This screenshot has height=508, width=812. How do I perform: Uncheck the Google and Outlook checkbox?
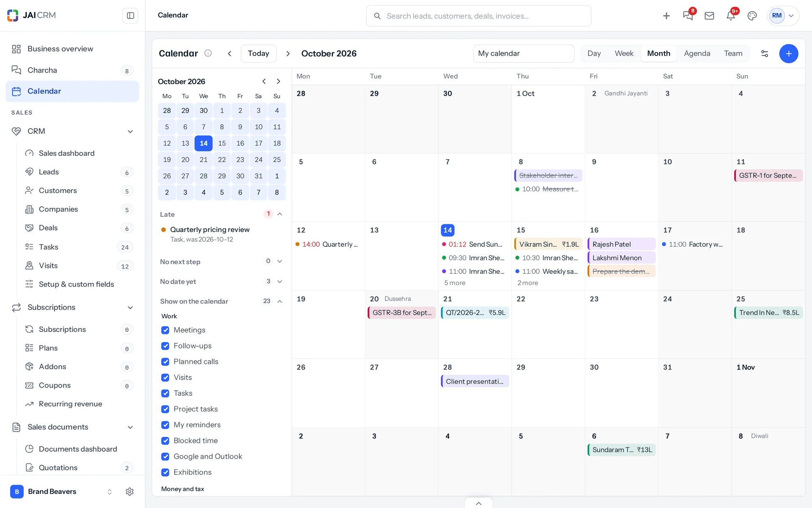[x=165, y=456]
